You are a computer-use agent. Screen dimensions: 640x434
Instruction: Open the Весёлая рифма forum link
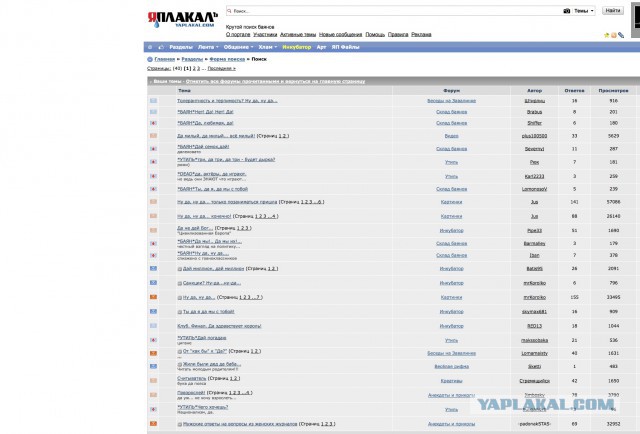451,367
